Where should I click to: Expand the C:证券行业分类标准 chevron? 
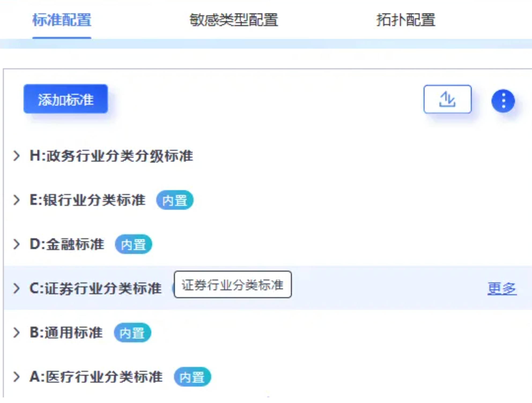tap(17, 288)
